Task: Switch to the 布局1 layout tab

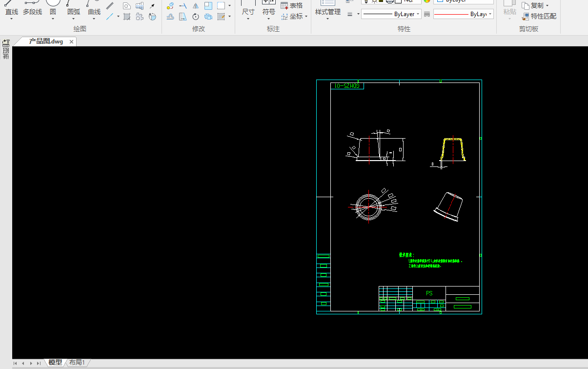Action: (x=77, y=363)
